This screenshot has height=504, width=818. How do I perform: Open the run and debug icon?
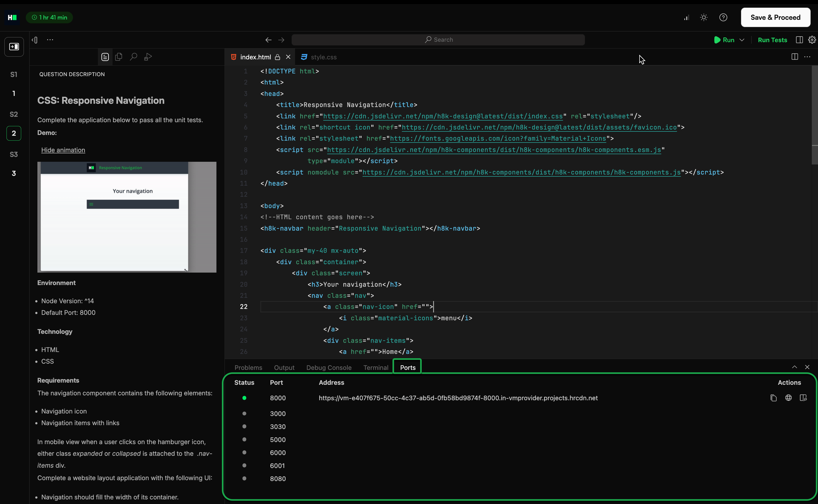pos(148,57)
